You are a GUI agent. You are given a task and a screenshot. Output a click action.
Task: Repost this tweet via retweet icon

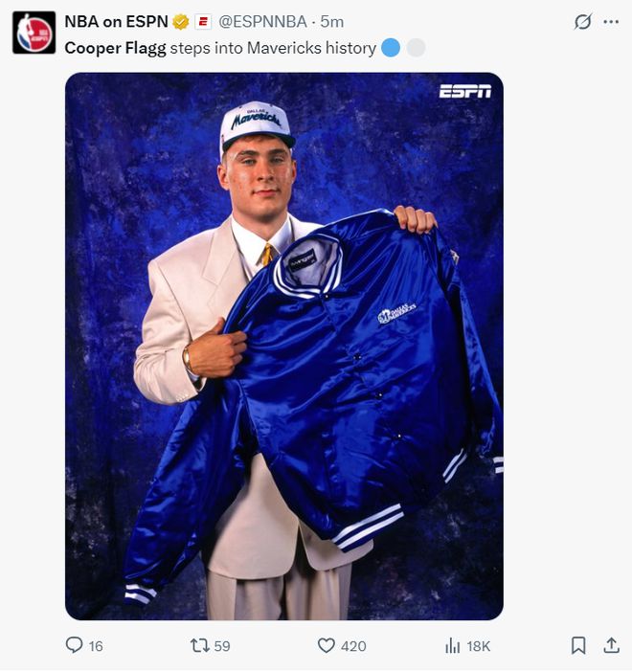coord(199,646)
